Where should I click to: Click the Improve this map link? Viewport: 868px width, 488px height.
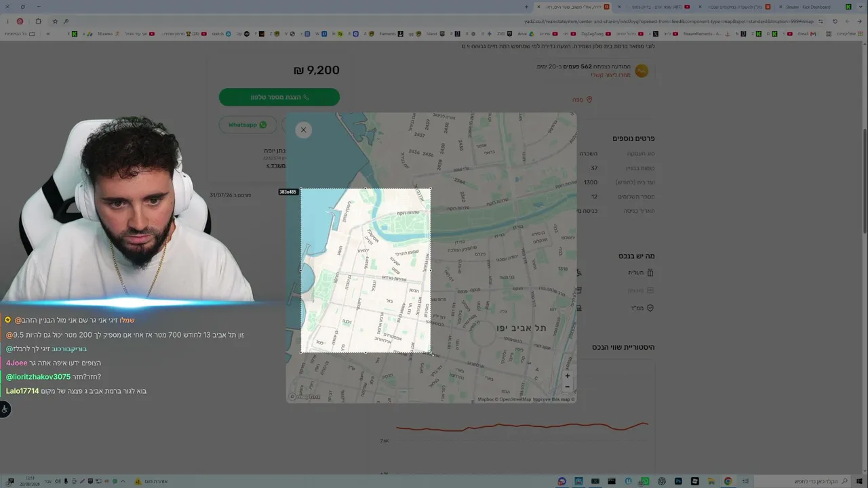tap(553, 399)
